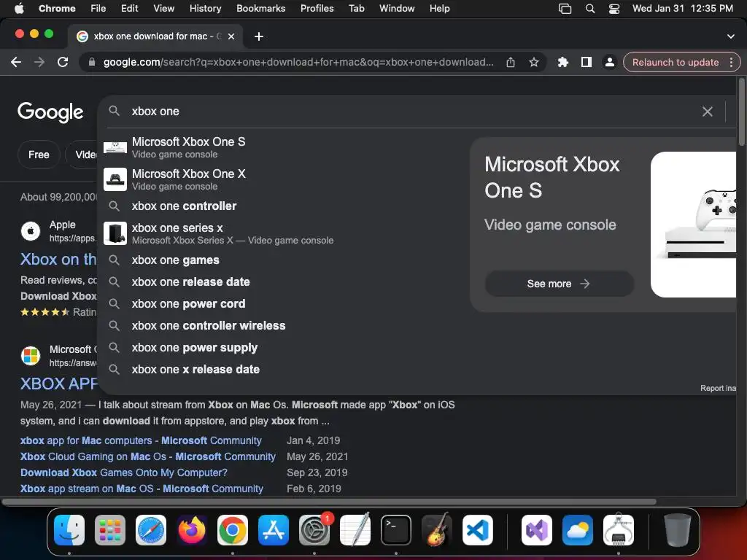
Task: Open Visual Studio purple icon in Dock
Action: [x=537, y=530]
